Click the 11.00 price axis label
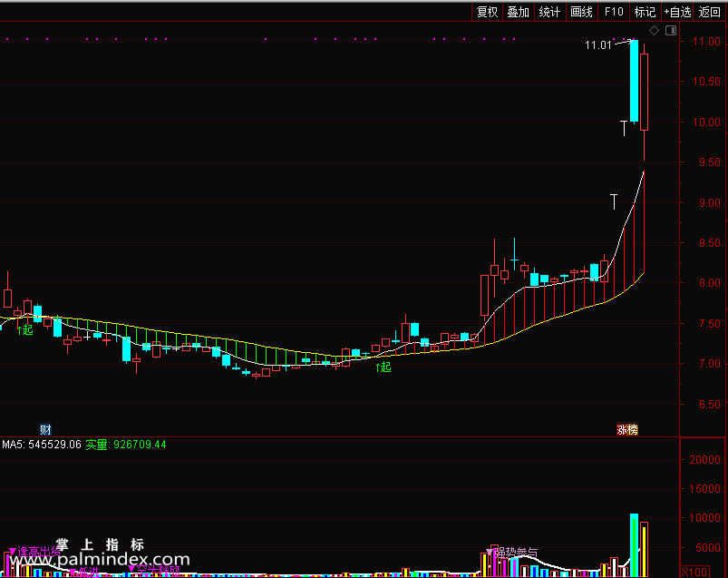728x578 pixels. pyautogui.click(x=706, y=42)
